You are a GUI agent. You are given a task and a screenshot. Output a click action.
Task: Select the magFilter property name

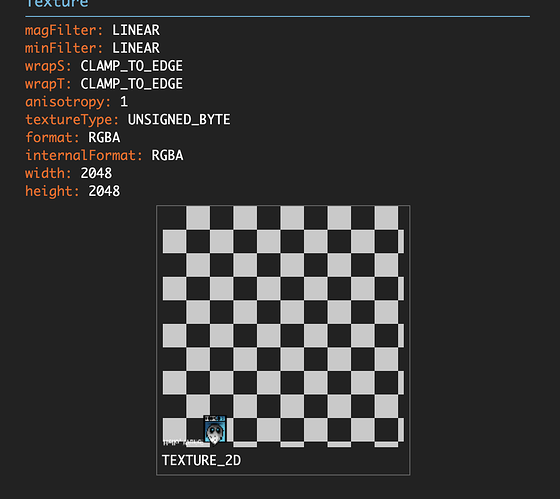[x=64, y=30]
